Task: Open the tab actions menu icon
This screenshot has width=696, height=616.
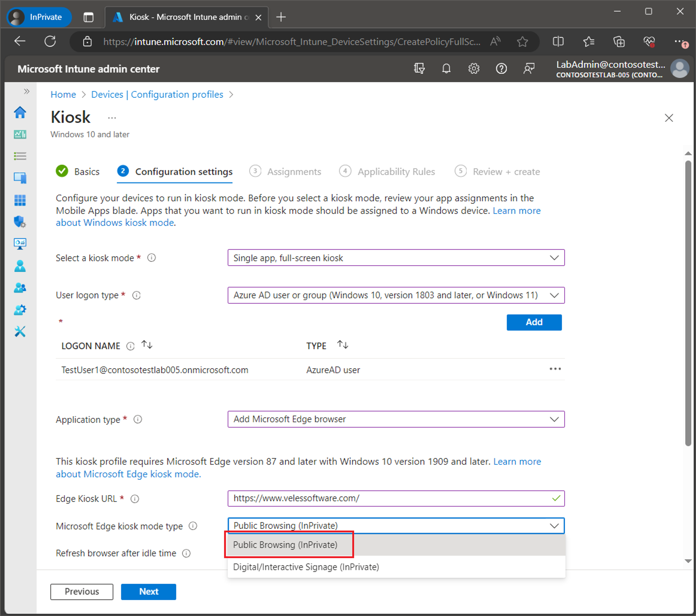Action: point(88,17)
